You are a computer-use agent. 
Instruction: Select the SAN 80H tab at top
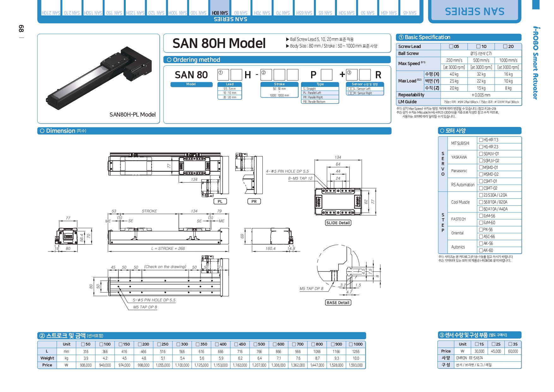click(220, 8)
